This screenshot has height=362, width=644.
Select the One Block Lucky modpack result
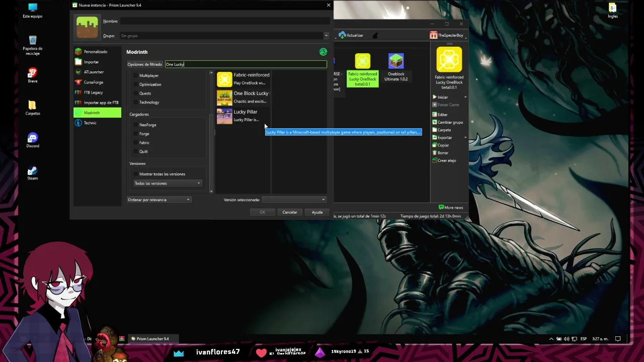point(244,97)
